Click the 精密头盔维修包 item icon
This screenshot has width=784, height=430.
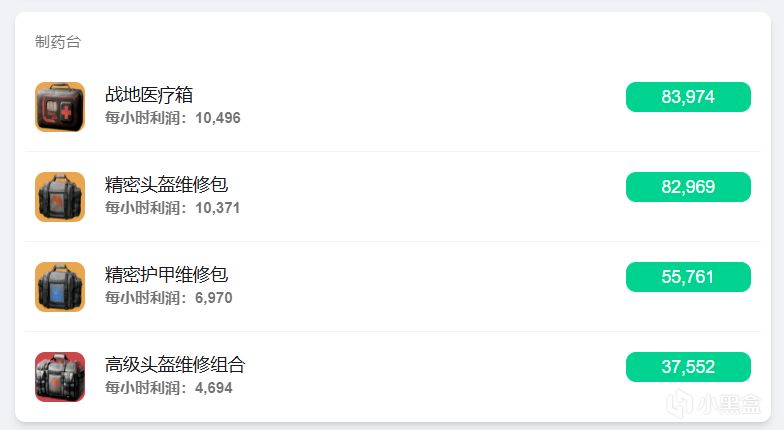60,197
